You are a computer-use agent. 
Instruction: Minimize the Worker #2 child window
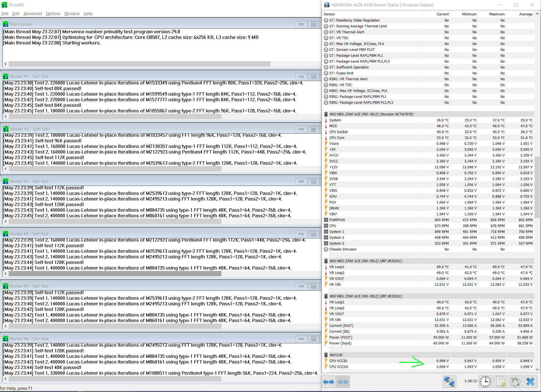point(301,129)
